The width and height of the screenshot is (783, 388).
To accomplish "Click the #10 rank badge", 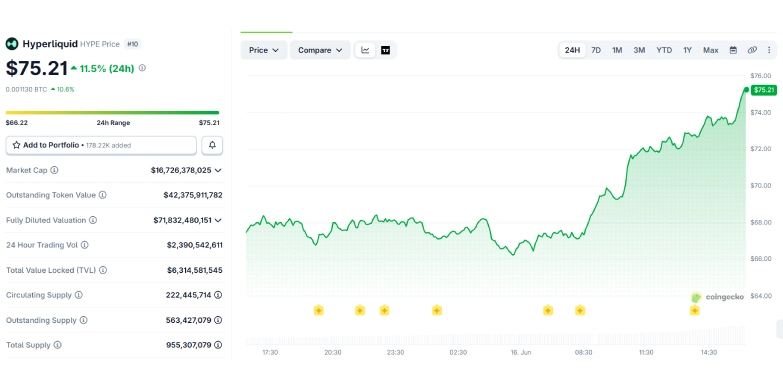I will [132, 44].
